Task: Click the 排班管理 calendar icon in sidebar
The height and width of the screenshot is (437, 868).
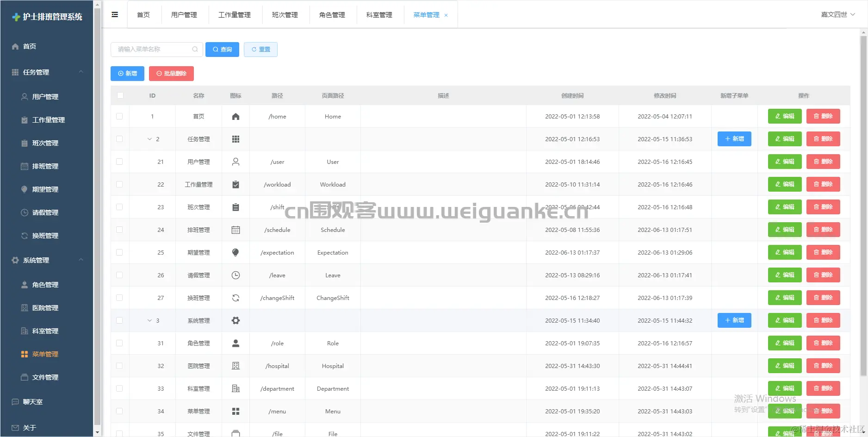Action: (x=25, y=166)
